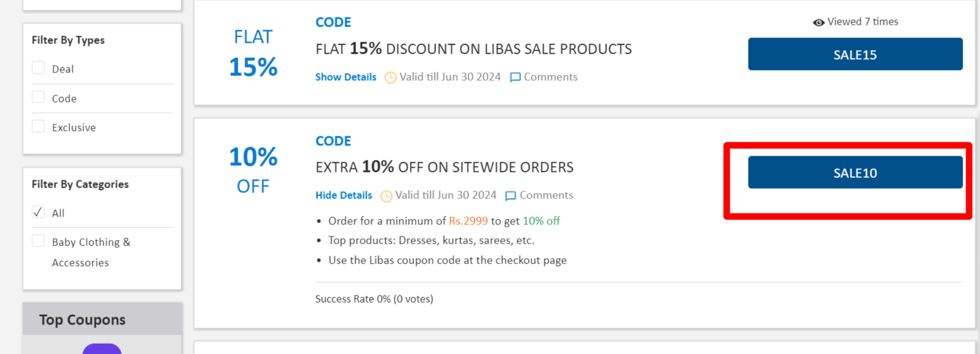Click the FLAT 15% discount title
The image size is (980, 354).
coord(473,49)
